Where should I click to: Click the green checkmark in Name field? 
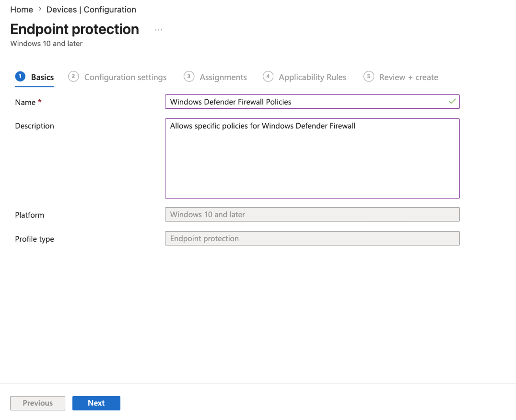(x=452, y=101)
